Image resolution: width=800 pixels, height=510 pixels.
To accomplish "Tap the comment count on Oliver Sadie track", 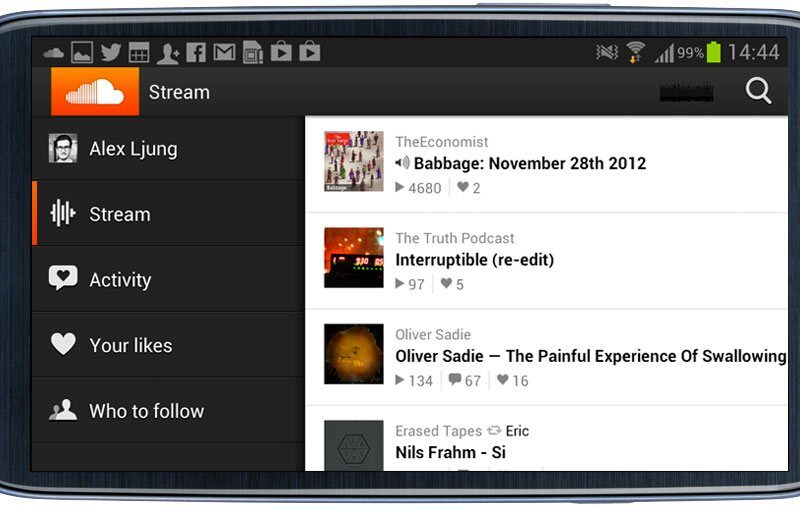I will click(465, 380).
